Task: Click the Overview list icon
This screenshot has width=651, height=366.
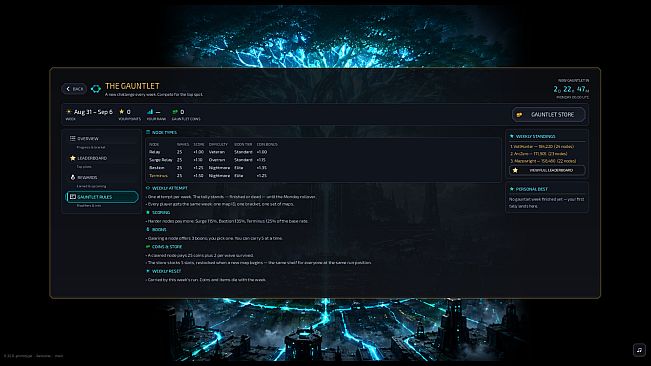Action: (73, 138)
